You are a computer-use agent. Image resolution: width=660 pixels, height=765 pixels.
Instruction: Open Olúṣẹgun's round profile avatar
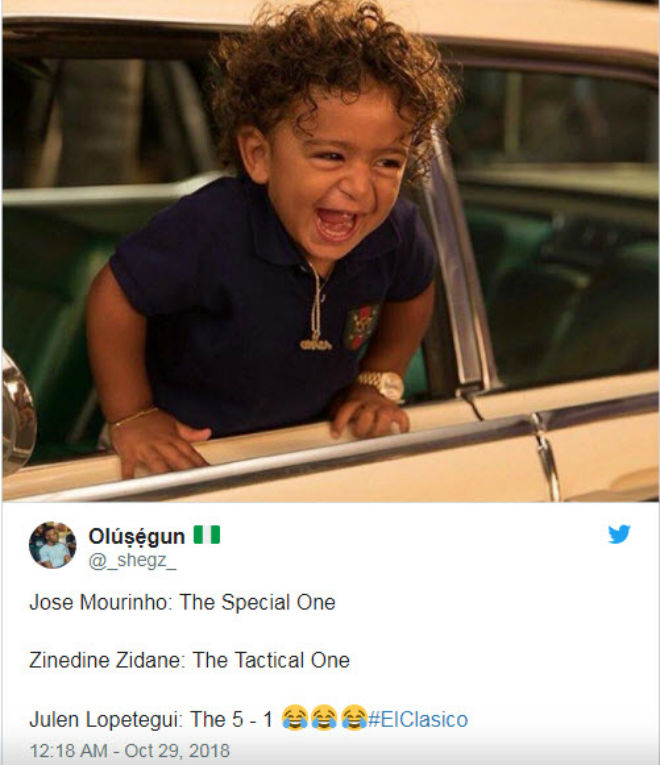click(52, 545)
